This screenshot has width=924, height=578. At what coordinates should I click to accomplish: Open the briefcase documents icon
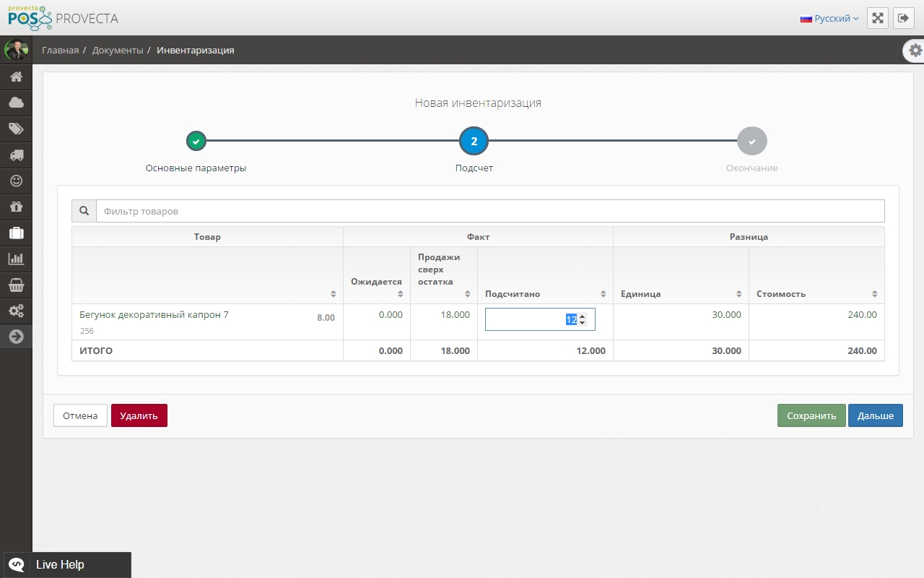click(x=16, y=233)
